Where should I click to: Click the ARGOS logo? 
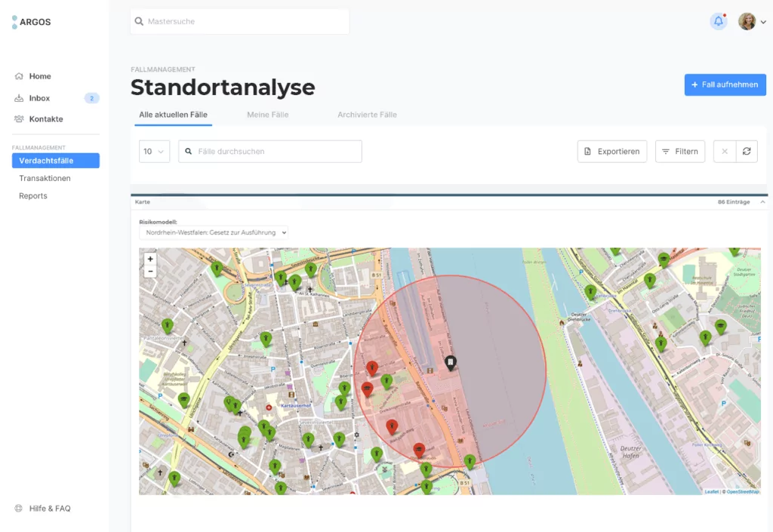[x=32, y=22]
